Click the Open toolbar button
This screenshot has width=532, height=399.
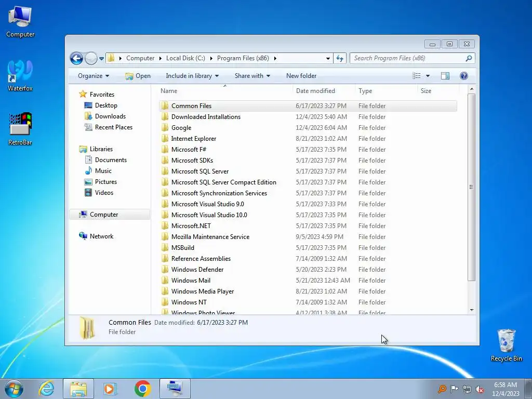pos(138,76)
